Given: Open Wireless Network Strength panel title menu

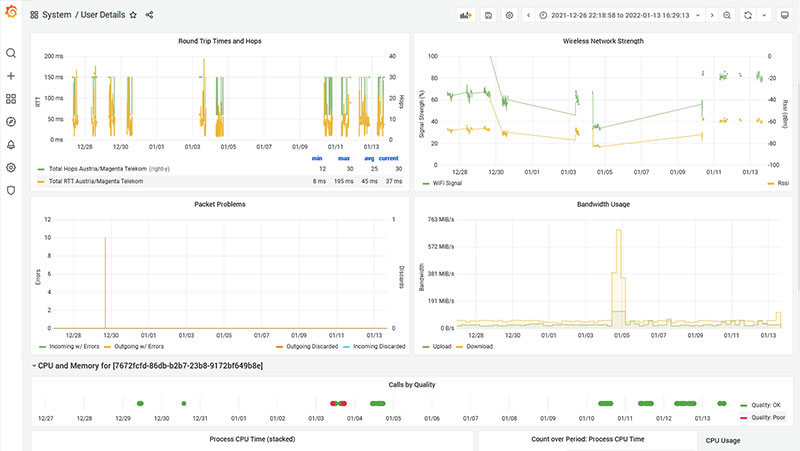Looking at the screenshot, I should click(603, 41).
